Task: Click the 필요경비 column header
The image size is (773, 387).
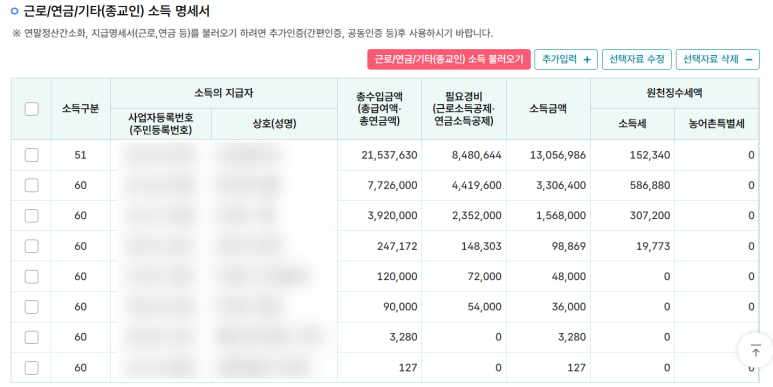Action: (x=464, y=108)
